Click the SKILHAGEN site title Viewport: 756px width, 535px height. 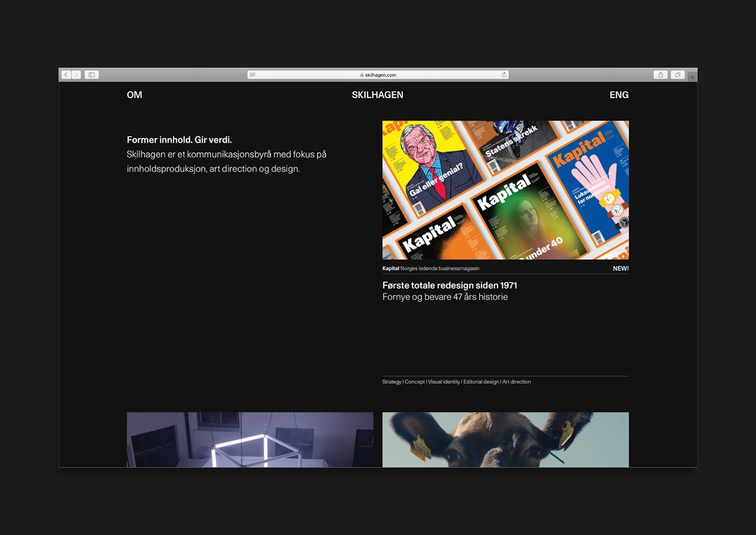pos(377,95)
